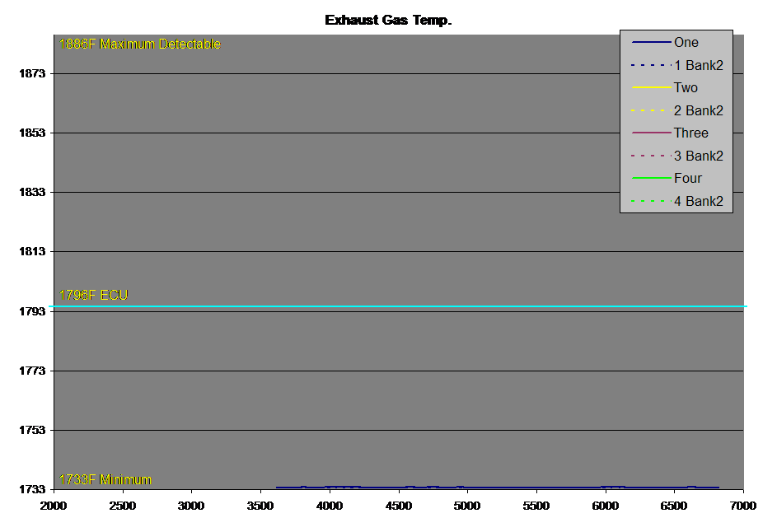Click the solid navy line key for One
Image resolution: width=777 pixels, height=532 pixels.
tap(651, 43)
